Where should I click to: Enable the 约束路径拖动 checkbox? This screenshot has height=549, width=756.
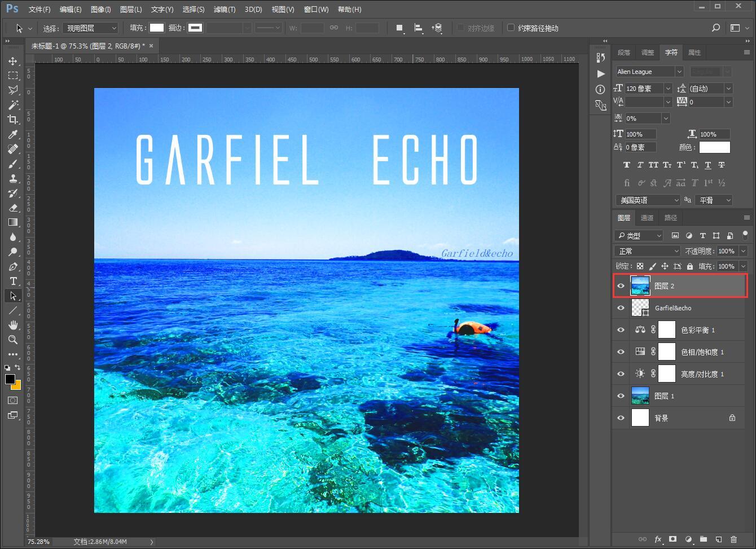click(x=511, y=28)
